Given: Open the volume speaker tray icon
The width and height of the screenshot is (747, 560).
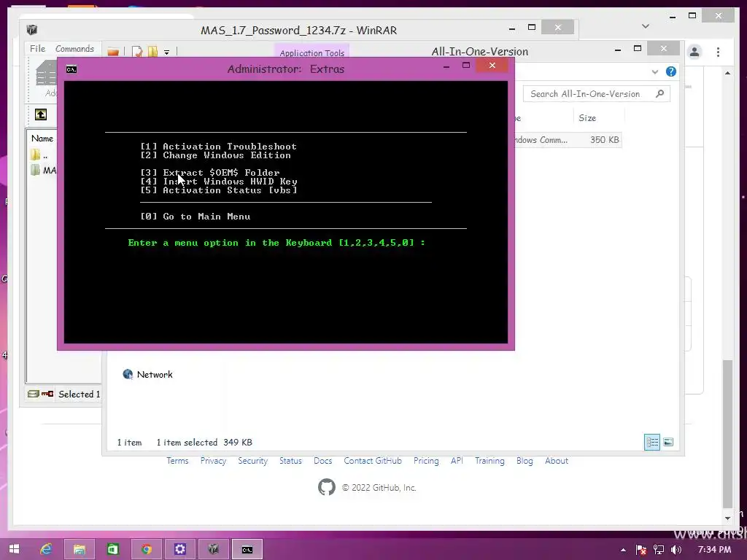Looking at the screenshot, I should (676, 550).
